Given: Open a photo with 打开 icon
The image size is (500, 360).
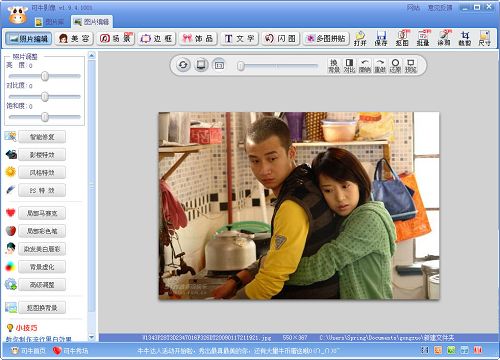Looking at the screenshot, I should coord(360,38).
